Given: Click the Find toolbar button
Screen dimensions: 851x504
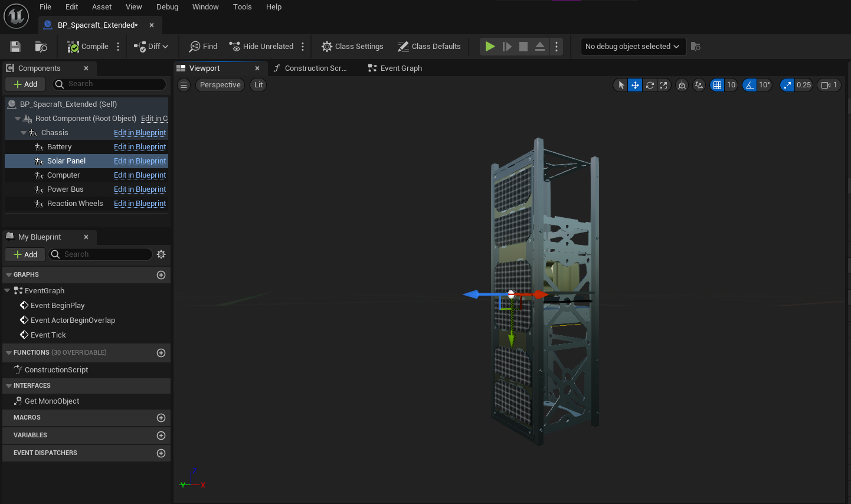Looking at the screenshot, I should point(203,47).
